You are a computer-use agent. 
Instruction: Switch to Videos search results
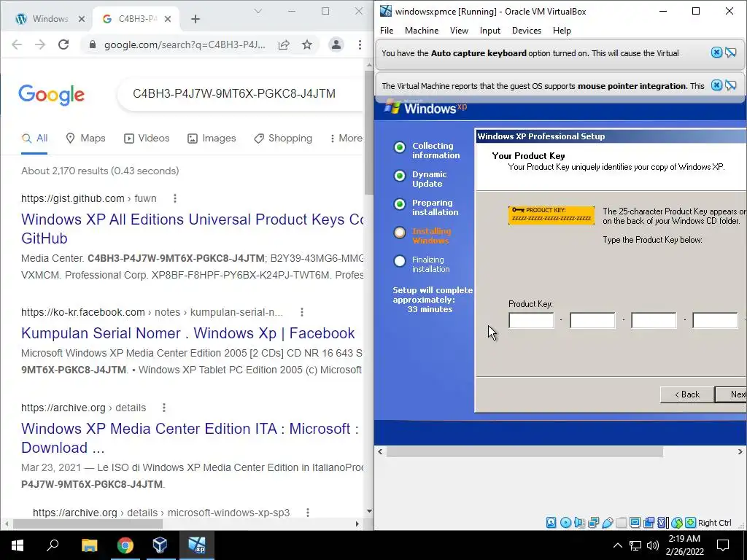146,138
